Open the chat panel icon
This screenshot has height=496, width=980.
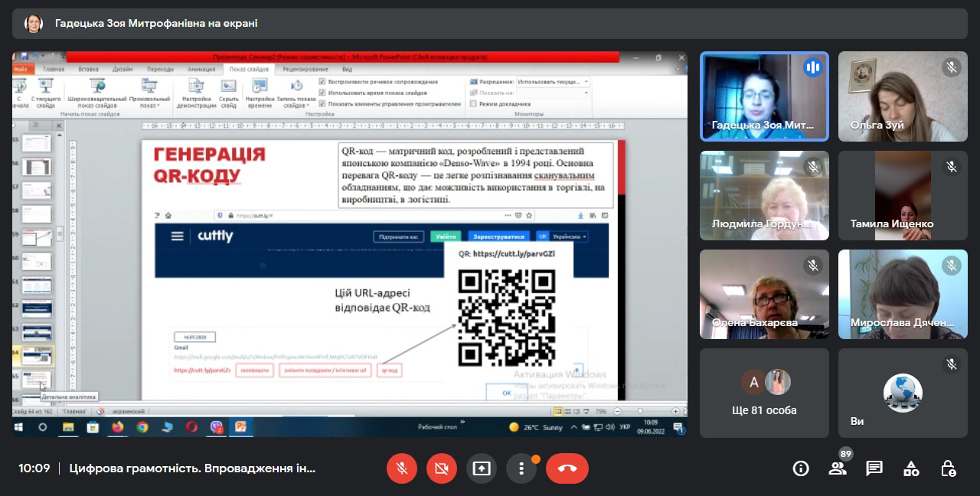(x=874, y=468)
